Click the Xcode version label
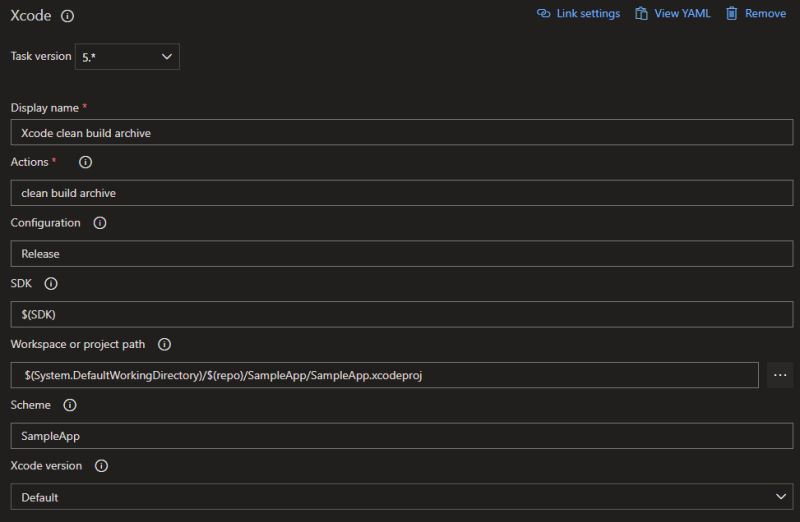This screenshot has height=522, width=800. pos(46,466)
